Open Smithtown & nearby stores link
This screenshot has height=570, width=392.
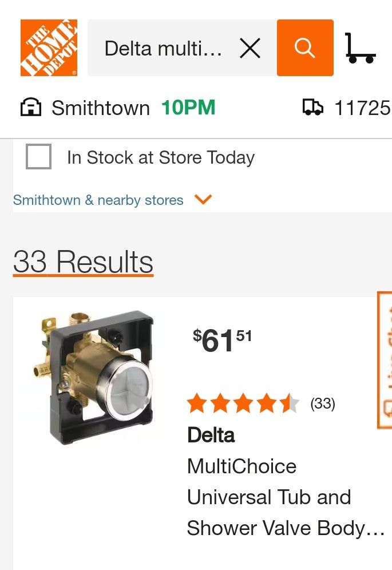(98, 200)
